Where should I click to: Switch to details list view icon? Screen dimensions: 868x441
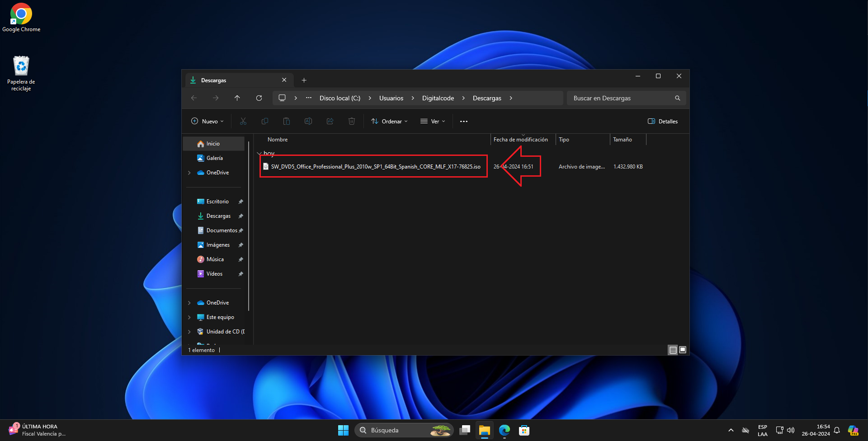point(673,350)
